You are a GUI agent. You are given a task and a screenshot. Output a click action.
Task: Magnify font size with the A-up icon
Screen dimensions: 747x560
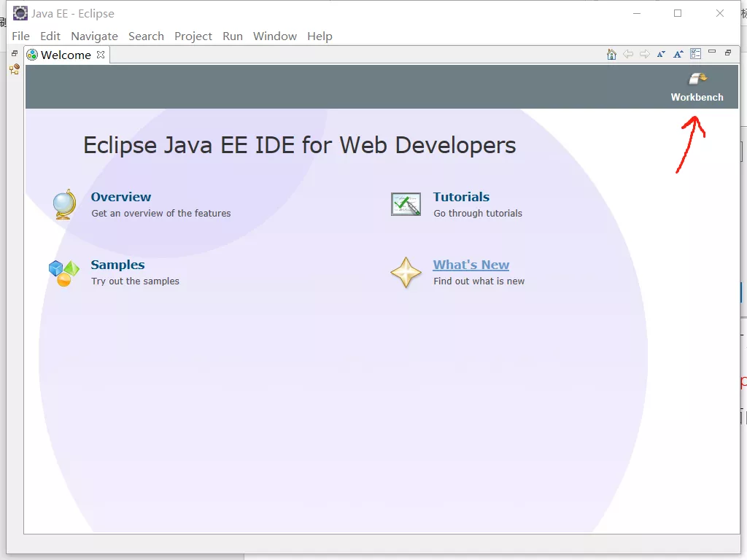[678, 54]
